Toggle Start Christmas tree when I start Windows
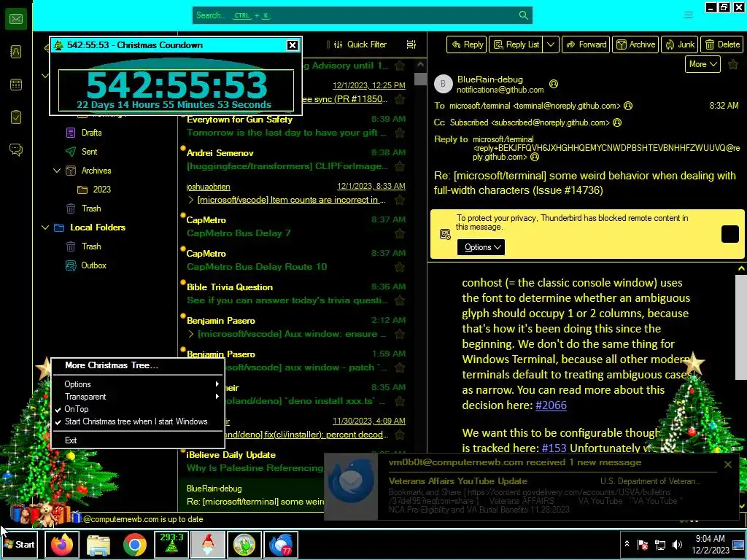The image size is (747, 560). [137, 421]
